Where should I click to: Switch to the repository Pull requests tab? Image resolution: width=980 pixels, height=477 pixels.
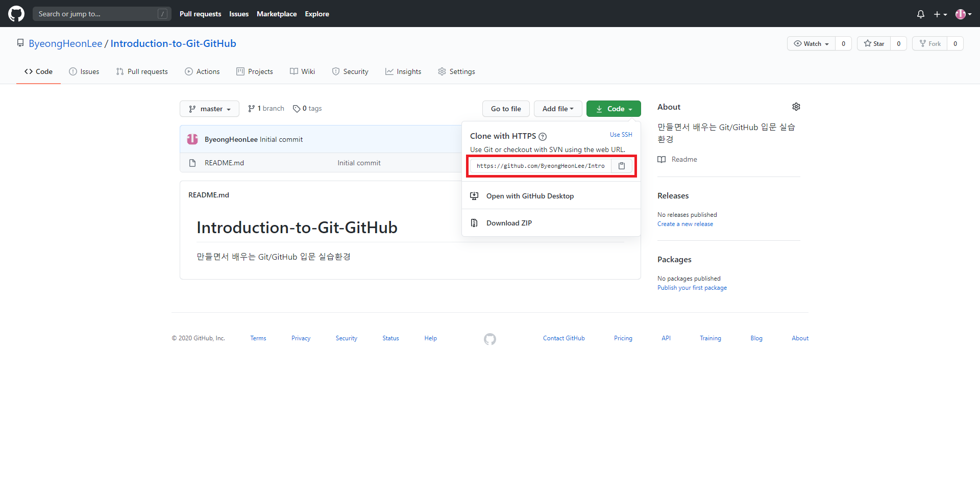pyautogui.click(x=142, y=71)
